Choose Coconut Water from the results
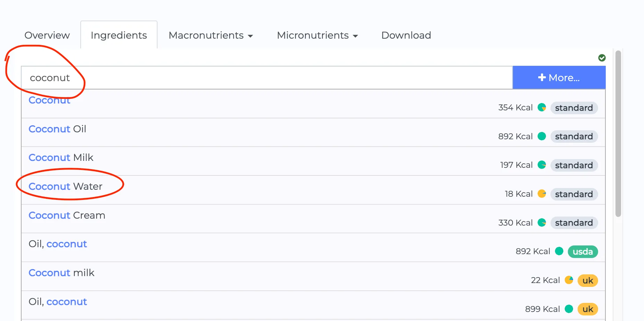Screen dimensions: 644x321 click(65, 187)
